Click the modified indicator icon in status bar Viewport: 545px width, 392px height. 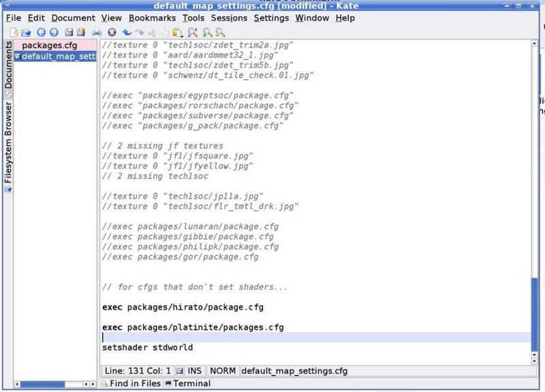180,371
